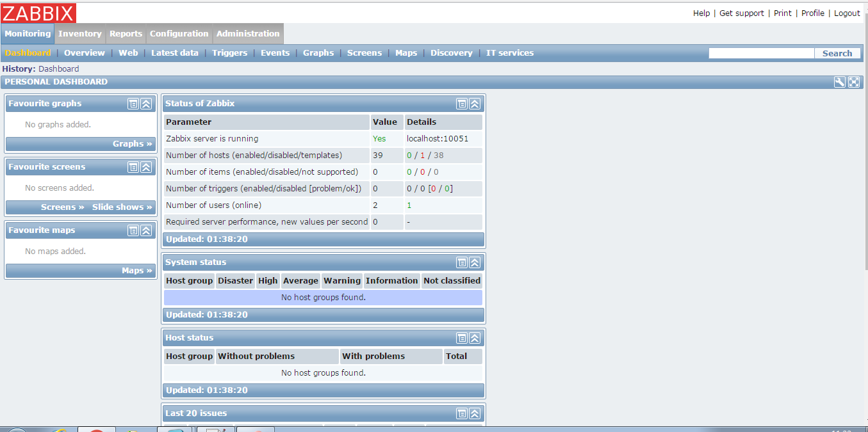This screenshot has height=432, width=868.
Task: Select Dashboard submenu item
Action: (28, 53)
